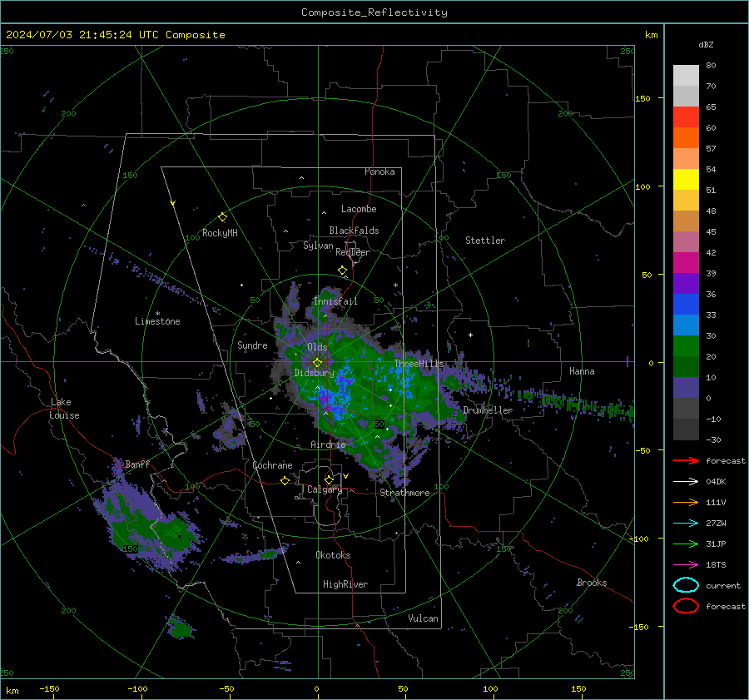Click the Red Deer label on map
Screen dimensions: 749x700
tap(353, 252)
